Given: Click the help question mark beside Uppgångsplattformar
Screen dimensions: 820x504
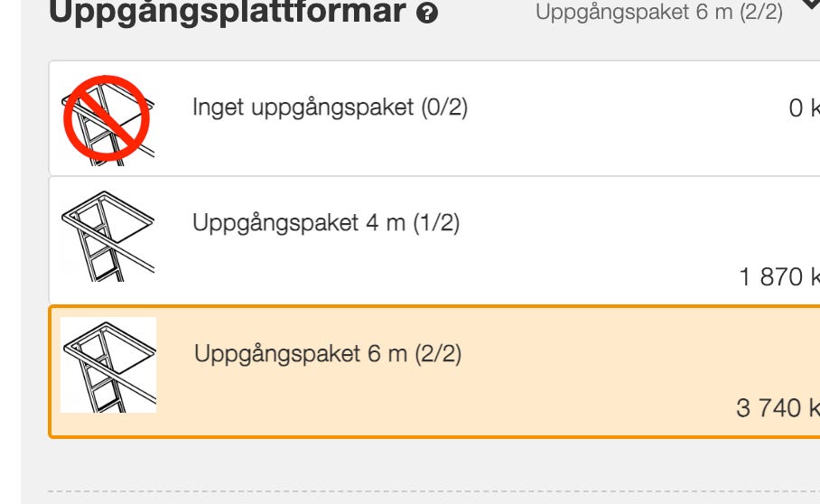Looking at the screenshot, I should (x=429, y=14).
